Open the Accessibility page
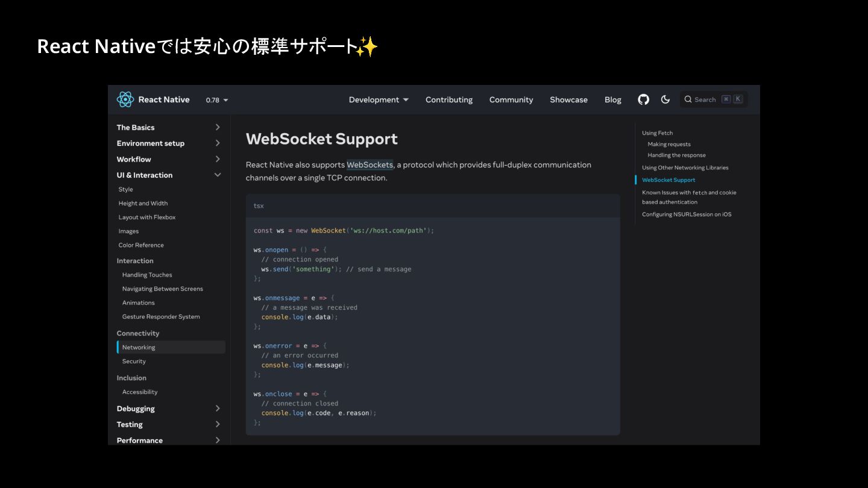 click(140, 392)
